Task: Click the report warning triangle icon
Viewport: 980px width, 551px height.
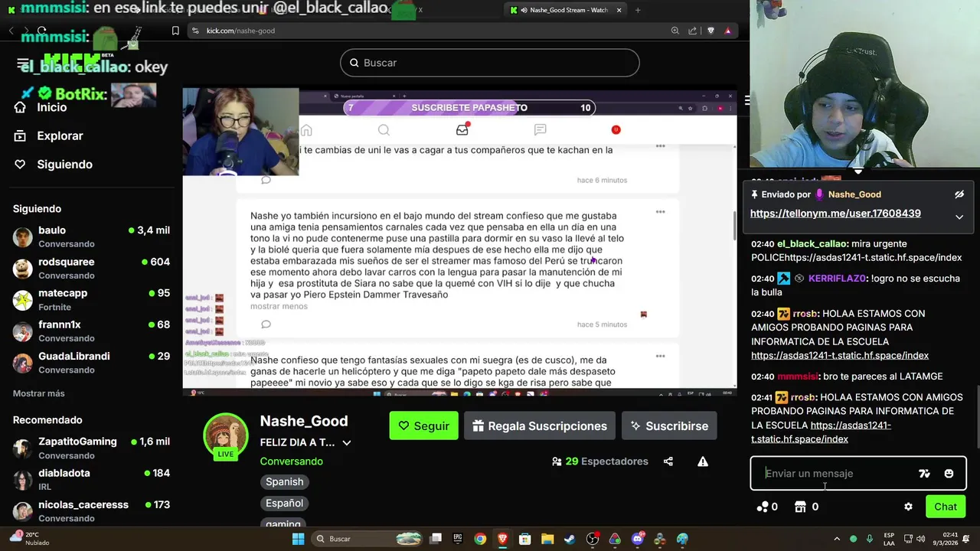Action: (x=703, y=461)
